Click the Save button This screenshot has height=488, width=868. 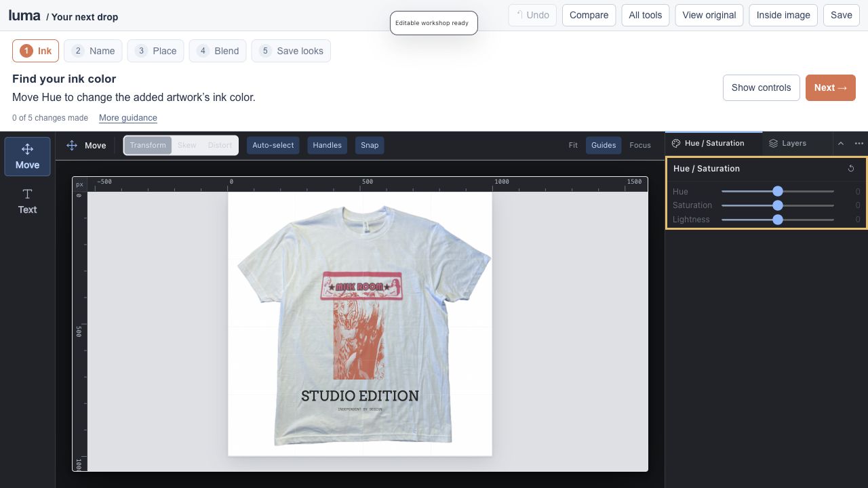click(x=842, y=15)
